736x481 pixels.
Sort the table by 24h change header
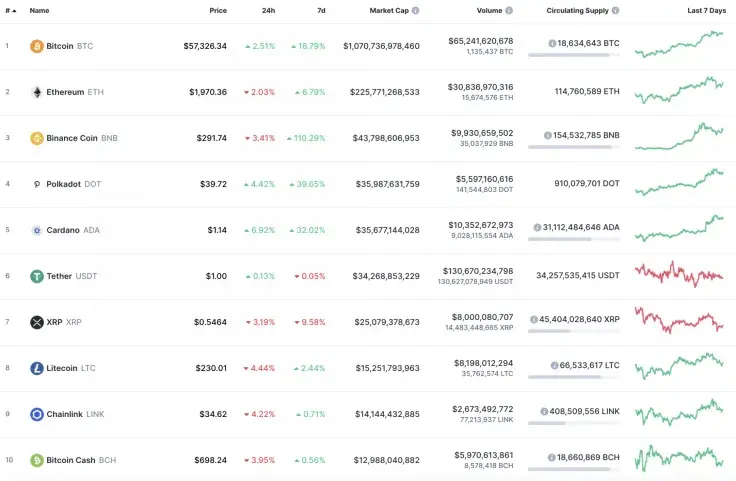tap(268, 10)
